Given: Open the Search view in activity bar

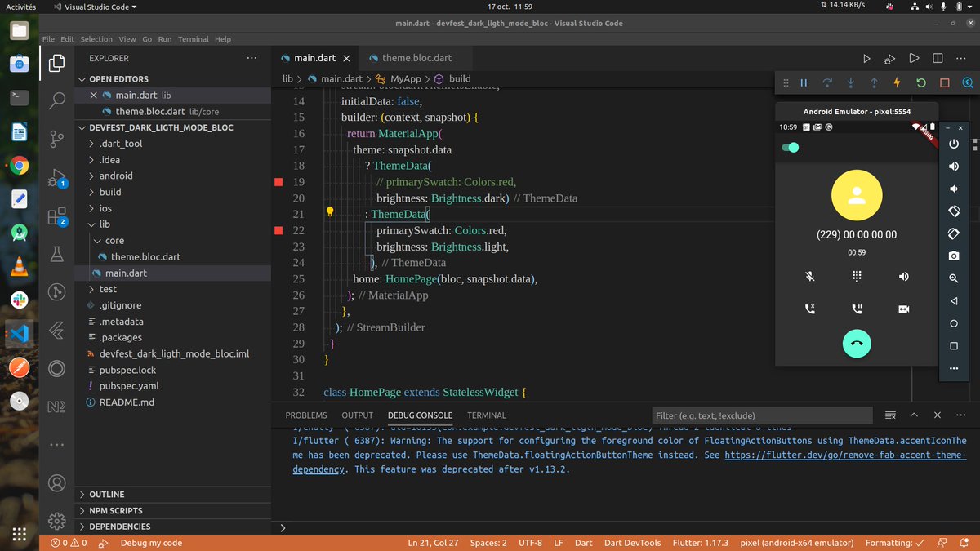Looking at the screenshot, I should (57, 100).
